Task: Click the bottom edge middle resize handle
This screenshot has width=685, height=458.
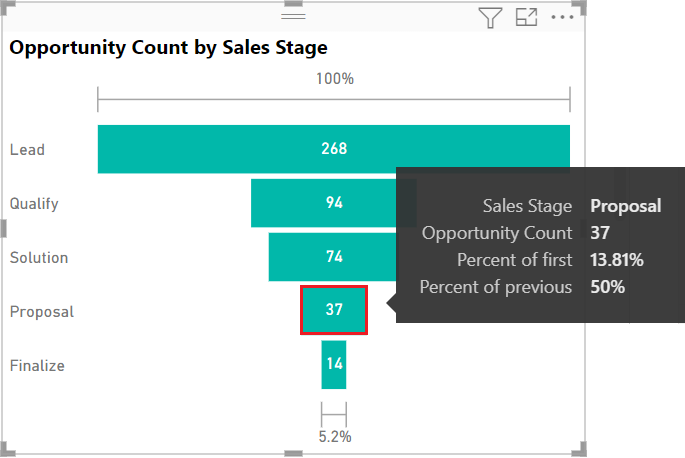Action: (293, 454)
